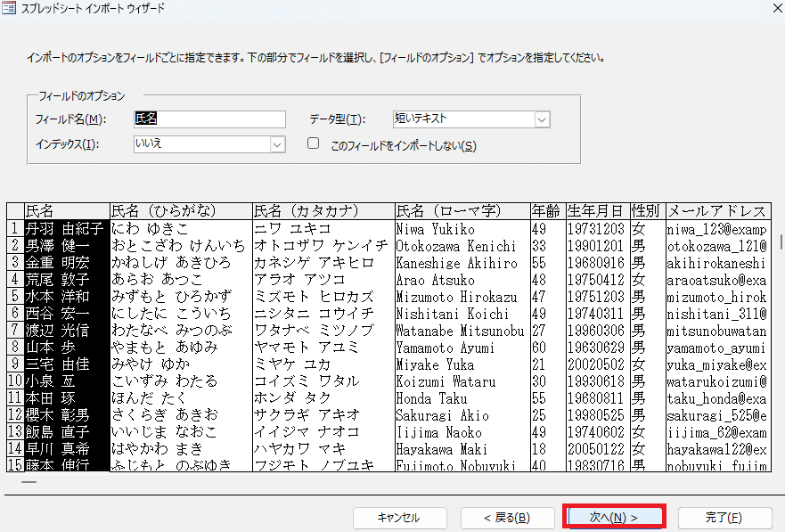Click cell いいじま なおこ
785x532 pixels.
click(181, 432)
